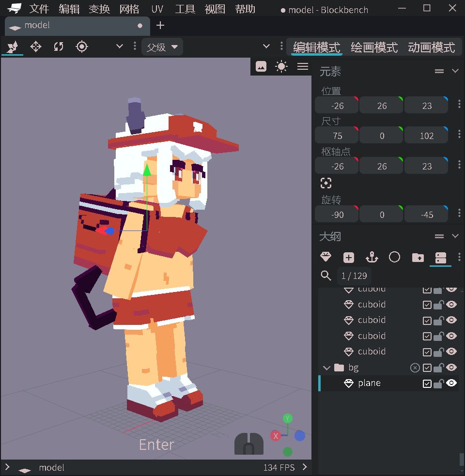Collapse the 元素 panel with its chevron

[455, 71]
